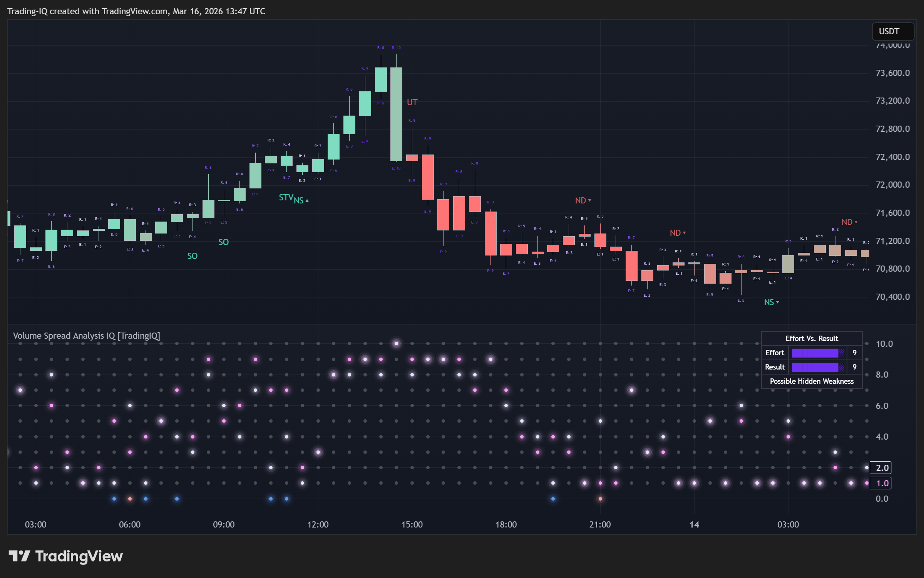The image size is (924, 578).
Task: Click the Effort value 9 cell
Action: (854, 353)
